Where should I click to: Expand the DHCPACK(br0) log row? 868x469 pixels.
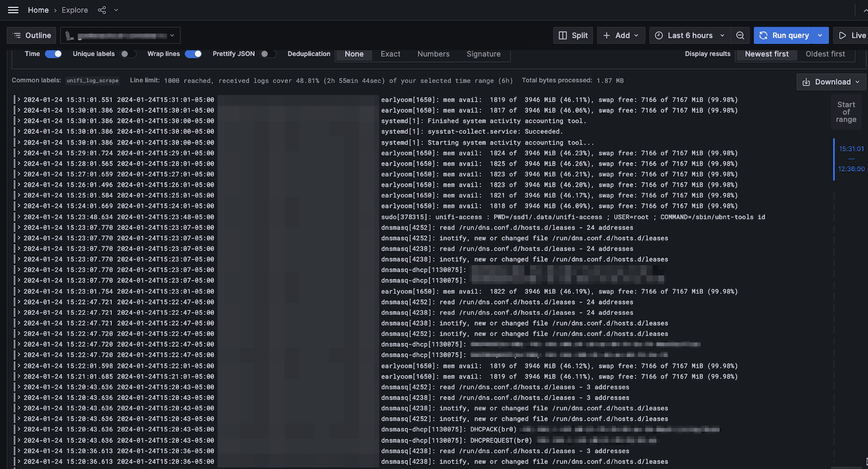pyautogui.click(x=19, y=429)
